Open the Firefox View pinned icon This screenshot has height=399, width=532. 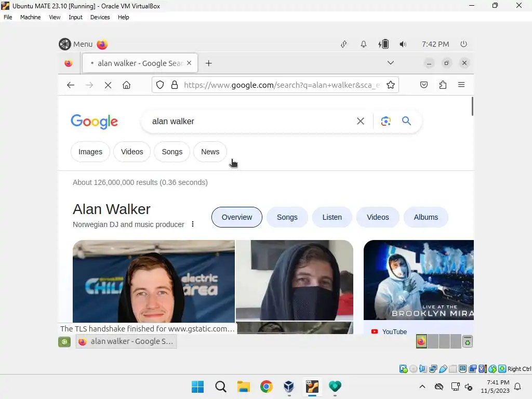point(69,63)
